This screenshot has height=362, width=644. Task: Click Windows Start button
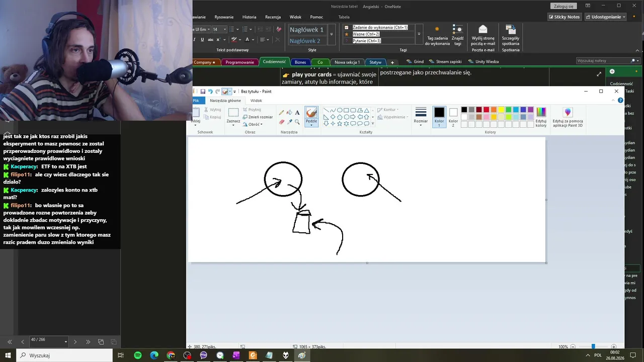tap(8, 355)
